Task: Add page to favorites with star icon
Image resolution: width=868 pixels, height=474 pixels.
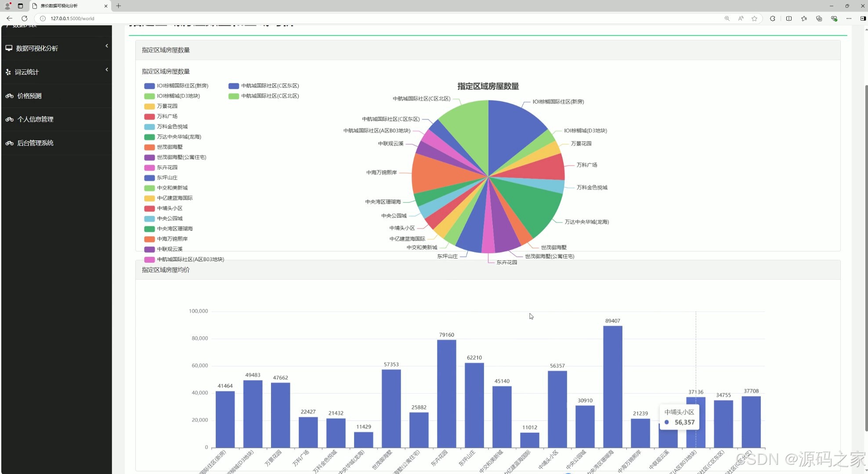Action: coord(754,18)
